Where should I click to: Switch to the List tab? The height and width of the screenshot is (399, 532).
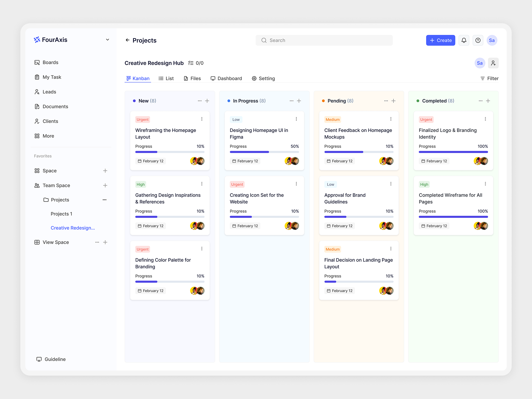pyautogui.click(x=166, y=78)
